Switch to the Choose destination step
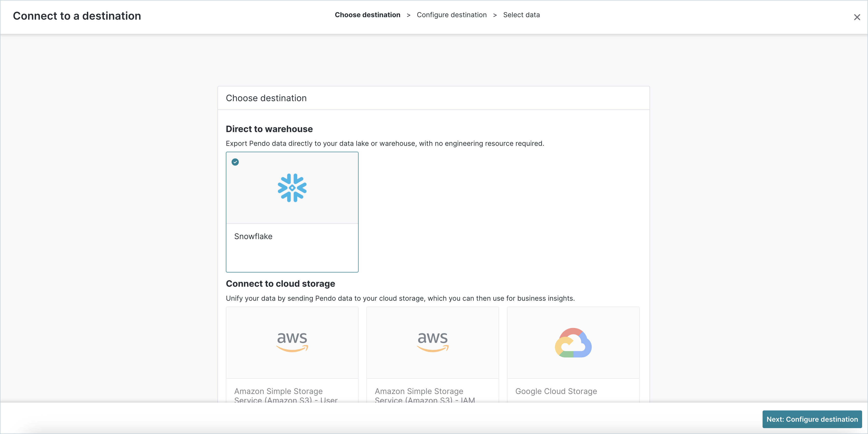 click(x=368, y=15)
